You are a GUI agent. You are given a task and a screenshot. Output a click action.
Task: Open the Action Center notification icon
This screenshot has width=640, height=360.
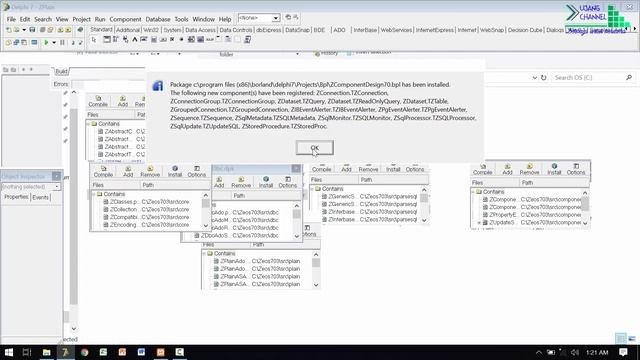[x=623, y=352]
